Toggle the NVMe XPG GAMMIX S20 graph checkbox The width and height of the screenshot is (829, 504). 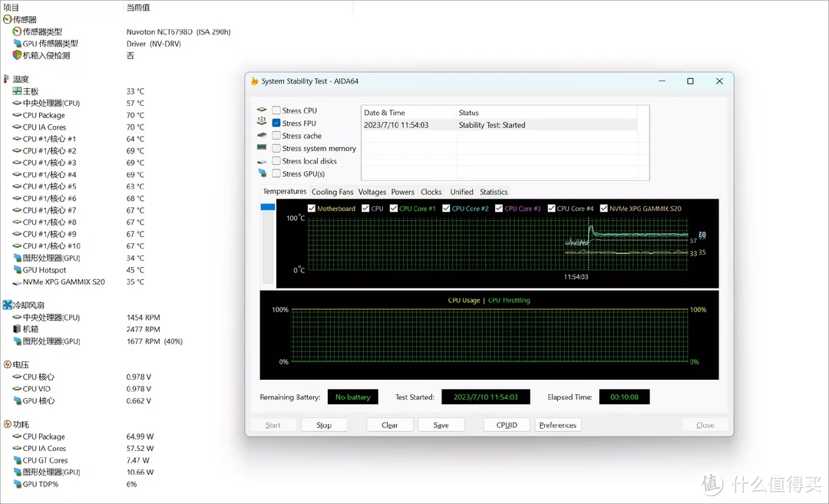(604, 208)
